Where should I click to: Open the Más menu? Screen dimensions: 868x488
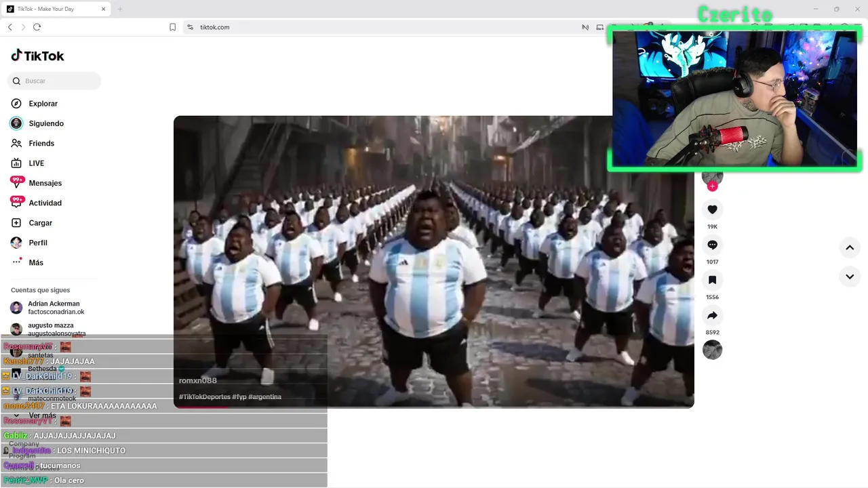pyautogui.click(x=36, y=262)
